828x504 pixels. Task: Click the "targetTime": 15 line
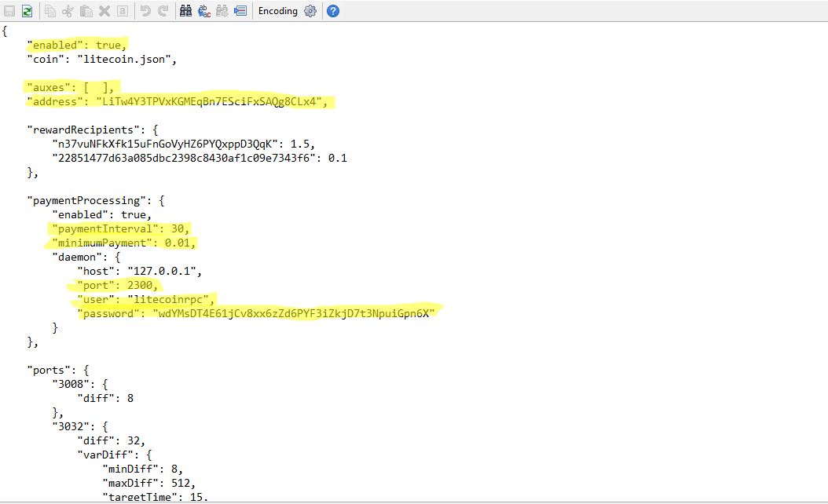[156, 497]
